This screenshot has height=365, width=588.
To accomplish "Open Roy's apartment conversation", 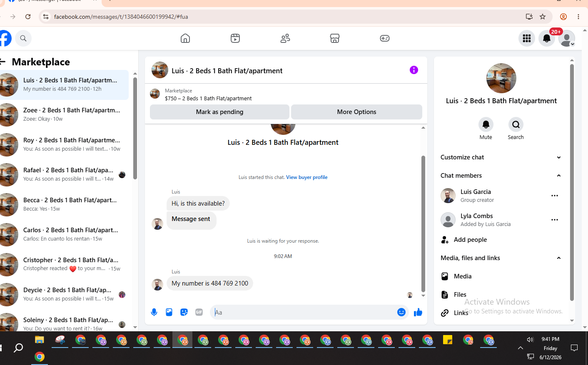I will [x=64, y=145].
